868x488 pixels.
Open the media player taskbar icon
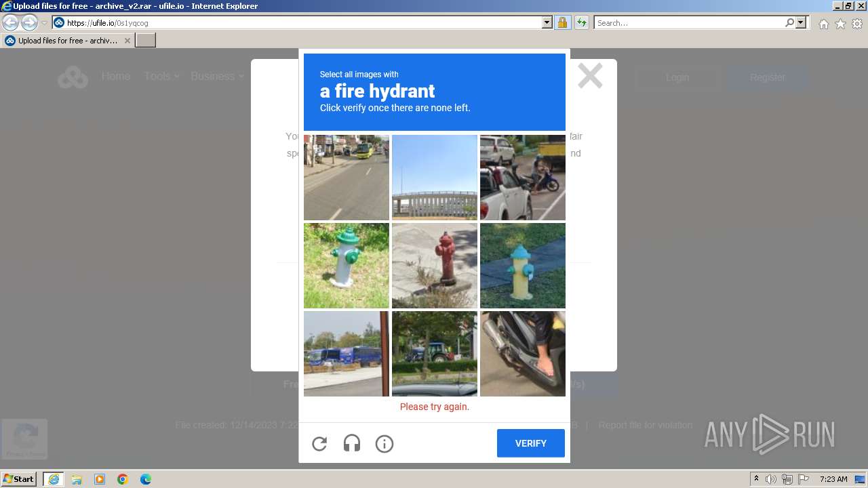100,479
